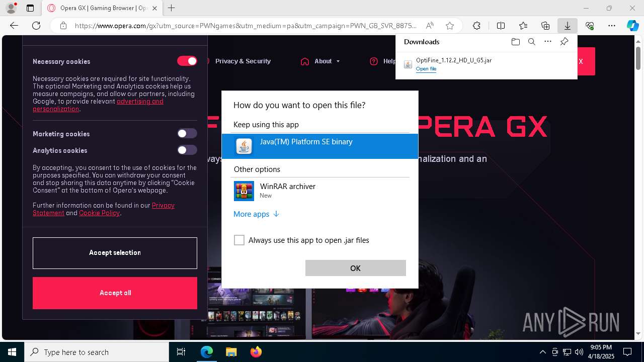View site information lock icon
644x362 pixels.
pos(63,26)
